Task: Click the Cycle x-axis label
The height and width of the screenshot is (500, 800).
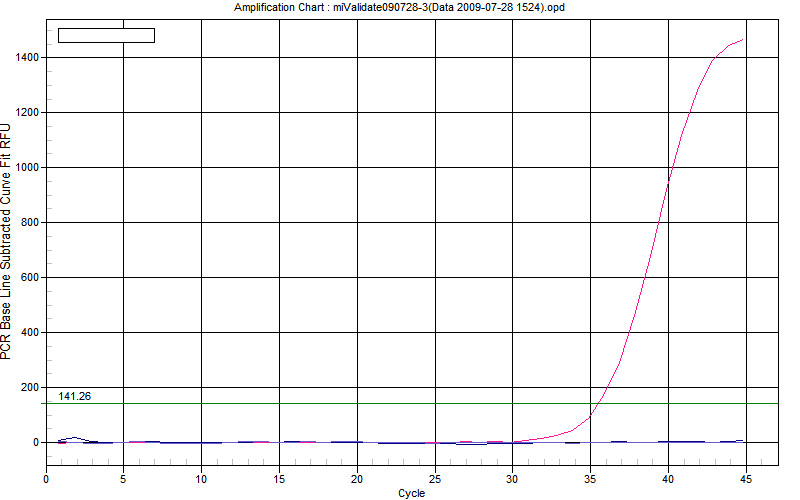Action: 411,493
